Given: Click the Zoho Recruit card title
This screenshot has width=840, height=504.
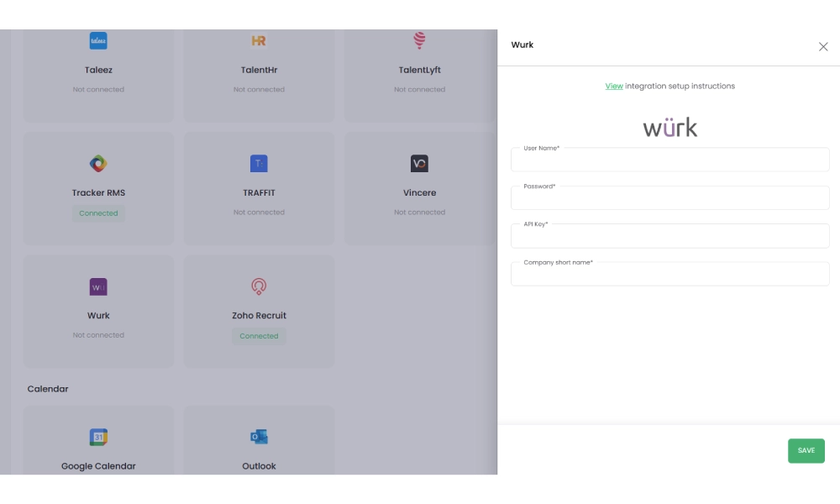Looking at the screenshot, I should [259, 316].
